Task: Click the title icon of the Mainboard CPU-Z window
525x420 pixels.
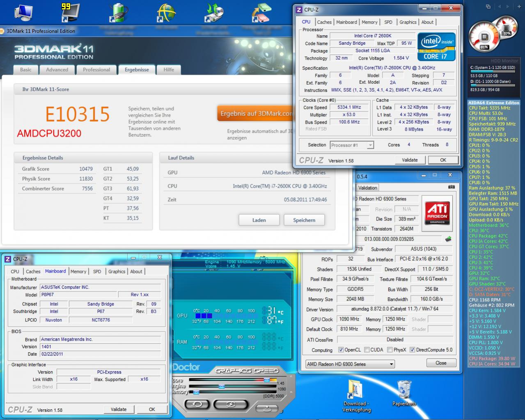Action: point(7,259)
